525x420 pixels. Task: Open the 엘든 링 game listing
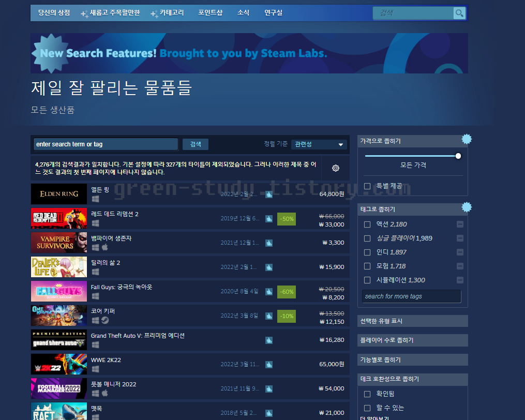[x=190, y=194]
